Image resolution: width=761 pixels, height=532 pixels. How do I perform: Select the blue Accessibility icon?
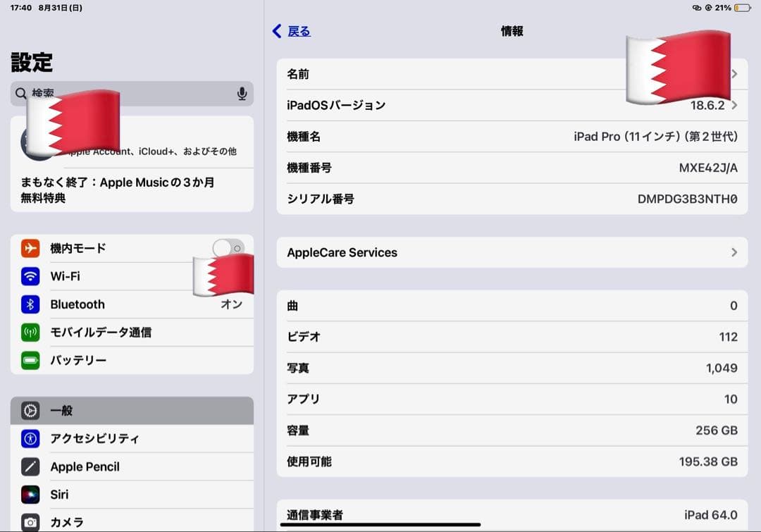coord(30,438)
